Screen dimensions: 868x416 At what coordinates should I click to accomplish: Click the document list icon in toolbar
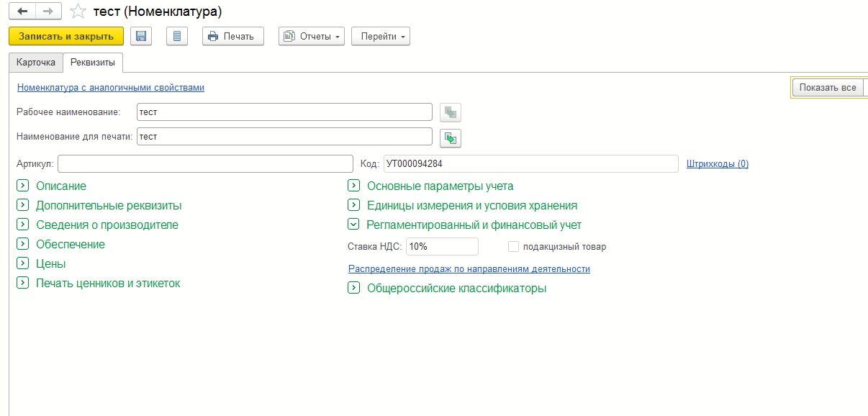point(177,36)
